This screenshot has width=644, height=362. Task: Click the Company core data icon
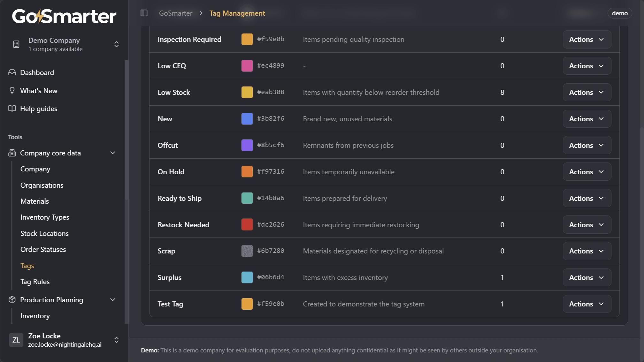point(11,153)
